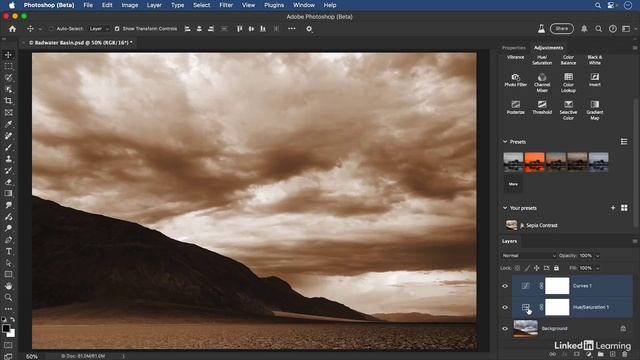
Task: Hide the Hue/Saturation 1 layer
Action: 505,307
